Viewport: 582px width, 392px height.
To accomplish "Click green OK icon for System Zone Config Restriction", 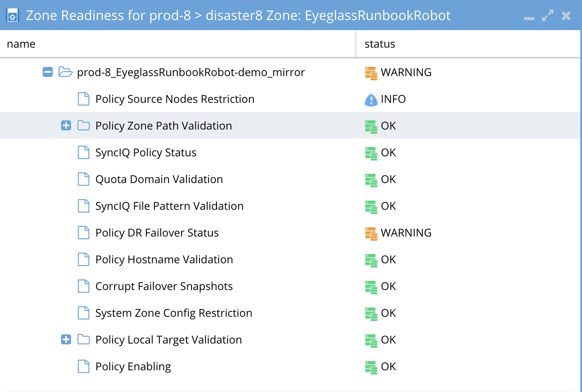I will (x=371, y=314).
